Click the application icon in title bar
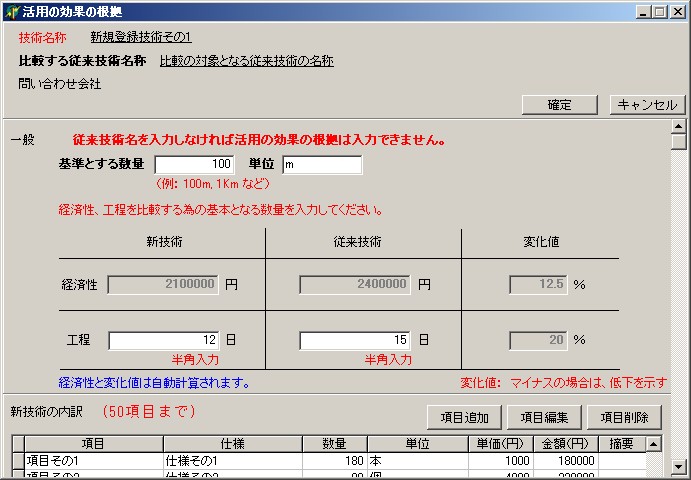This screenshot has width=691, height=480. coord(11,11)
